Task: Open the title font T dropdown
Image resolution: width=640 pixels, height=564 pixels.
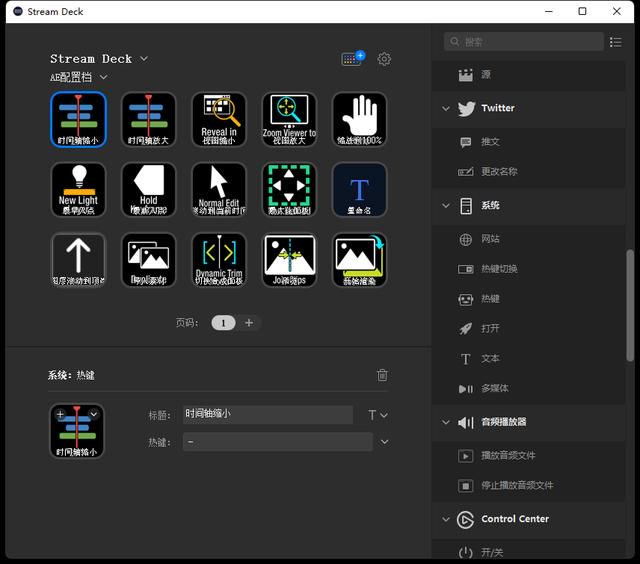Action: (x=378, y=415)
